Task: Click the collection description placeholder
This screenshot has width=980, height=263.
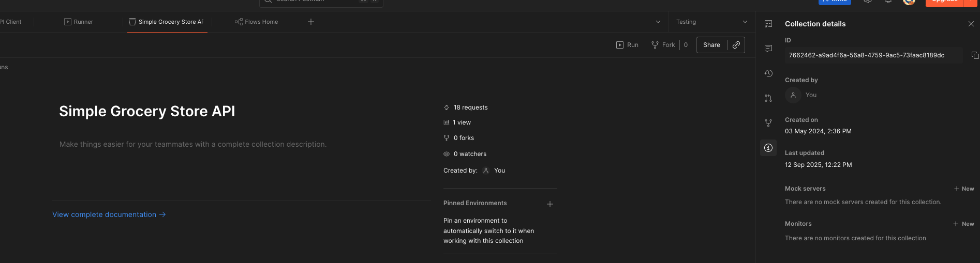Action: pyautogui.click(x=193, y=144)
